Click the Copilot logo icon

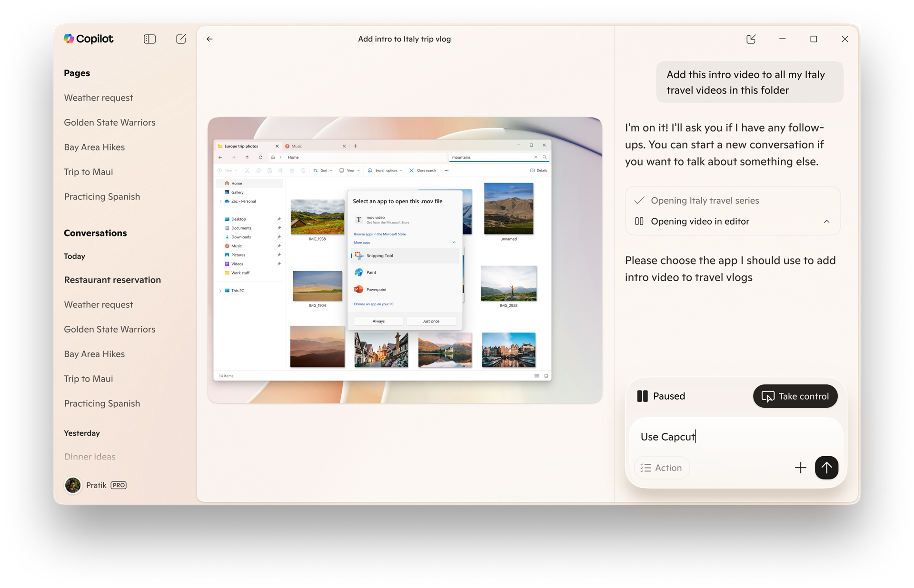point(69,39)
